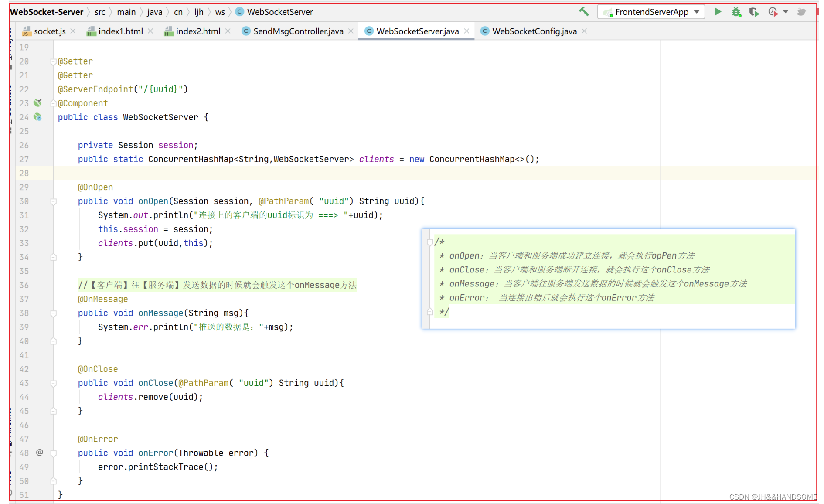Click the Java class icon on WebSocketConfig.java tab

click(x=484, y=31)
